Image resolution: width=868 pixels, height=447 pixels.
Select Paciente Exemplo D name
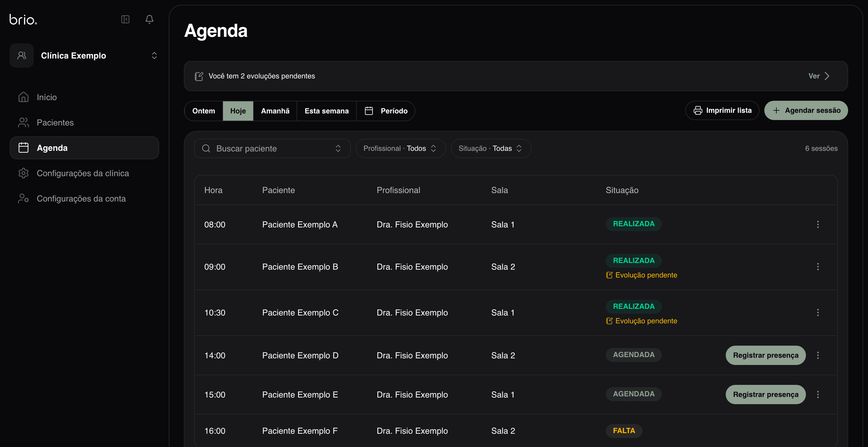(x=300, y=355)
